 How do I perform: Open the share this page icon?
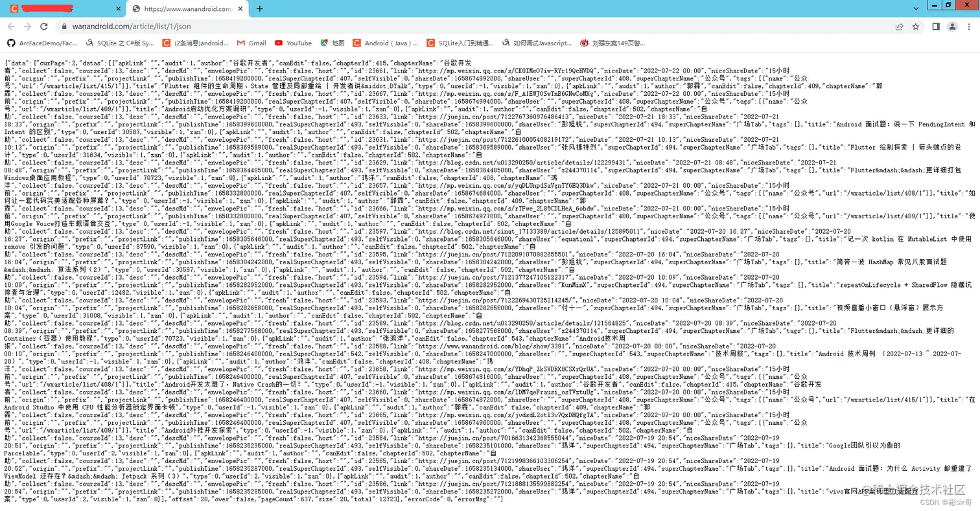coord(899,27)
